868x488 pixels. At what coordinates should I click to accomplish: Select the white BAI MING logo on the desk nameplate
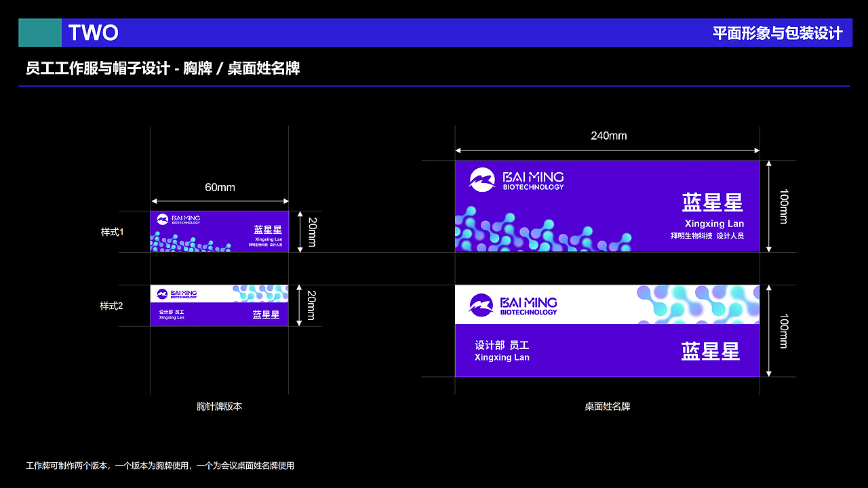click(x=484, y=178)
